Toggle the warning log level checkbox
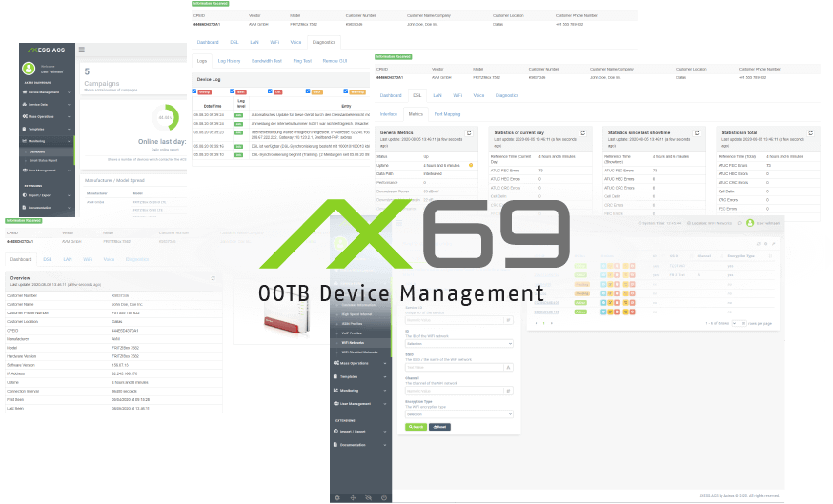 [x=346, y=91]
